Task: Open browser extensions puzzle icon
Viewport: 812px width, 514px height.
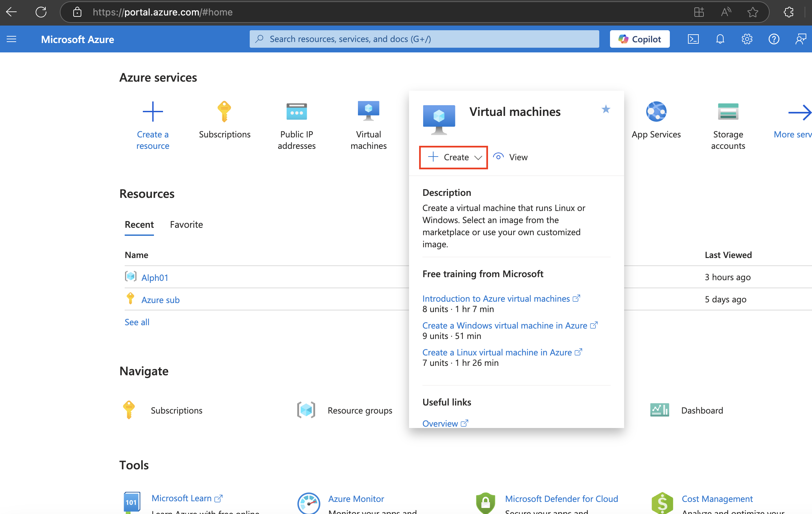Action: [x=789, y=12]
